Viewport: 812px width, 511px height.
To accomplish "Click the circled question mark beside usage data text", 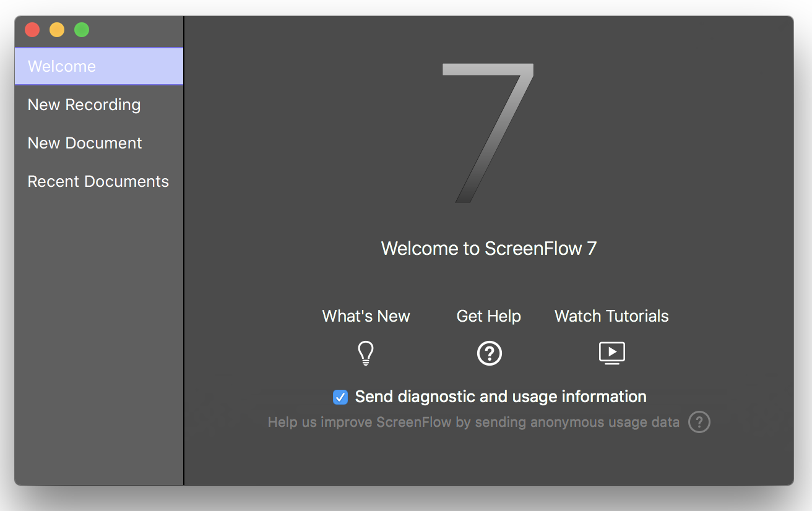I will pos(699,422).
